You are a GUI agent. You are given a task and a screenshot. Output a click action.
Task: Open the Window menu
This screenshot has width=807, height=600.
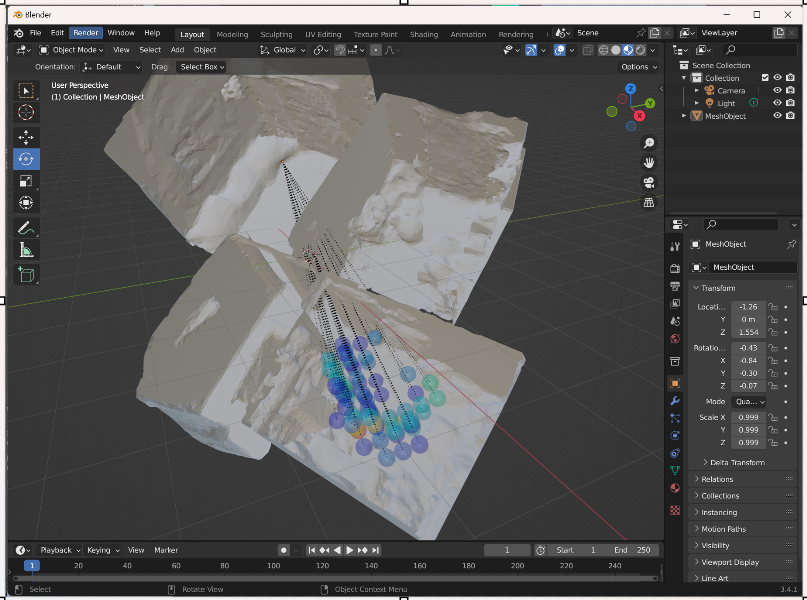[121, 33]
